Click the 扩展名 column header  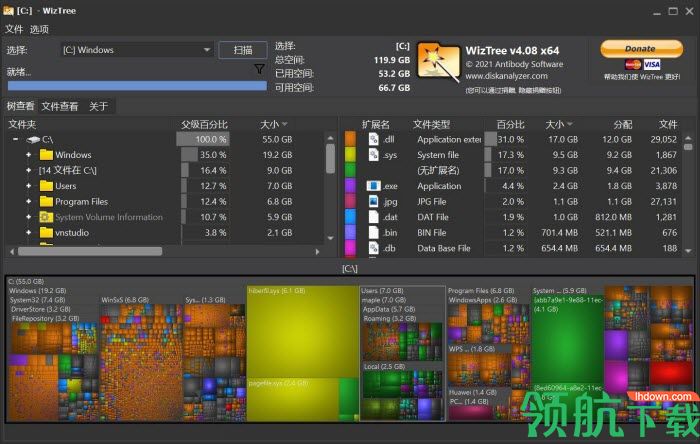coord(375,124)
